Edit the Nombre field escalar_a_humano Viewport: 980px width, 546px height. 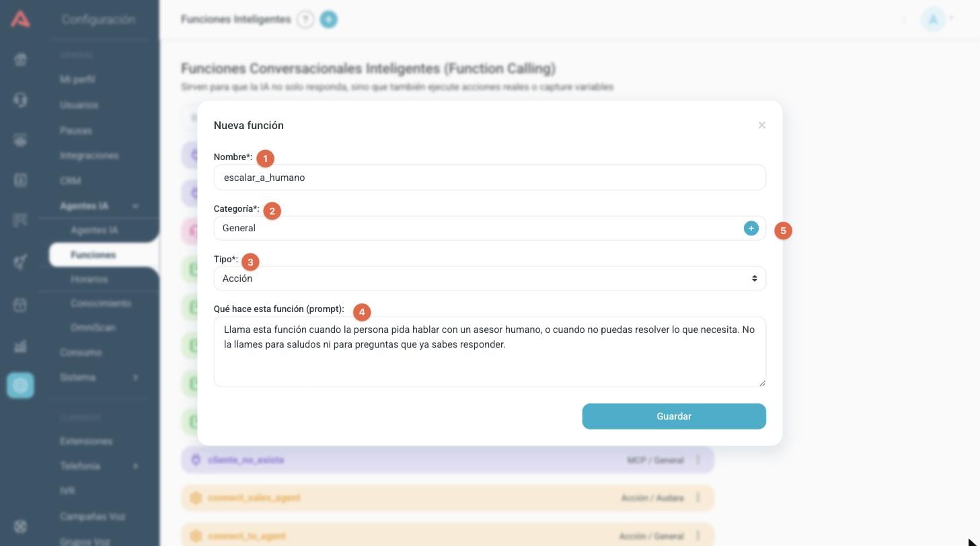(490, 178)
